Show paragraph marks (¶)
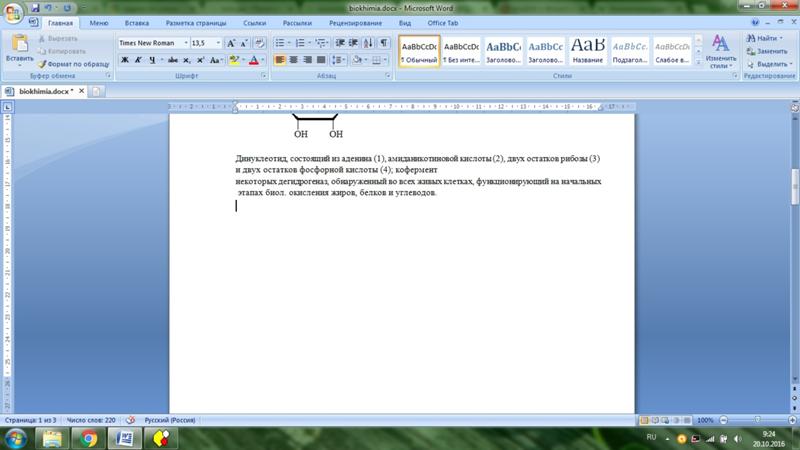Viewport: 800px width, 450px height. pyautogui.click(x=384, y=43)
